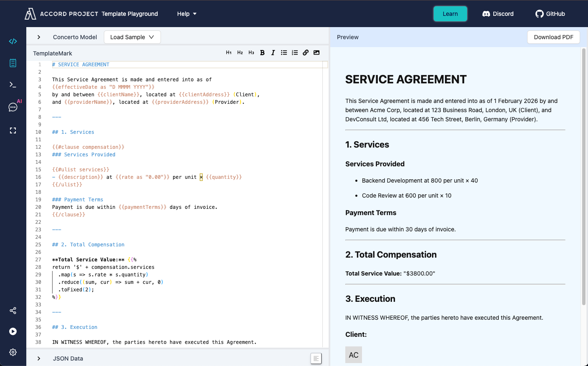Apply bold formatting in the TemplateMark toolbar
Image resolution: width=588 pixels, height=366 pixels.
(262, 53)
